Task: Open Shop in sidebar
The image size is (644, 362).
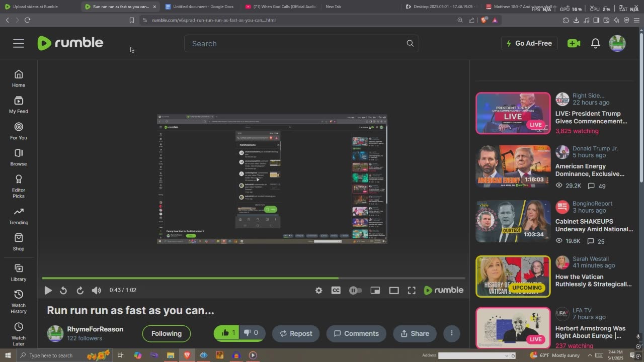Action: pos(19,242)
